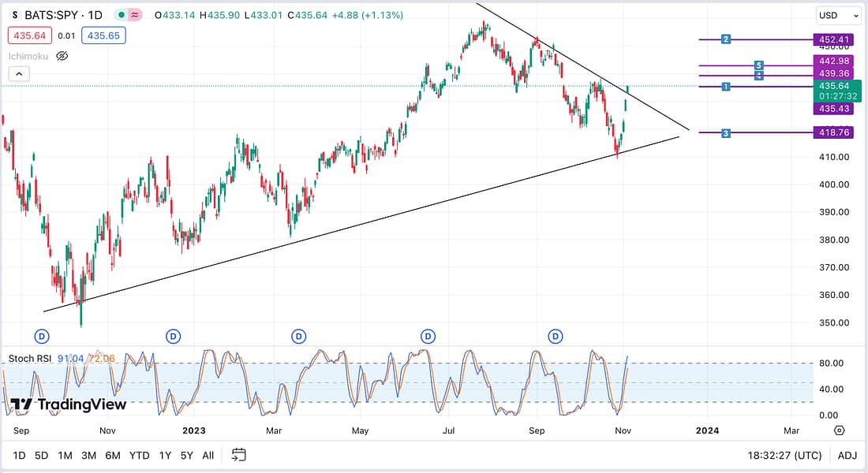Image resolution: width=868 pixels, height=473 pixels.
Task: Click the pink delayed-data indicator icon
Action: point(135,15)
